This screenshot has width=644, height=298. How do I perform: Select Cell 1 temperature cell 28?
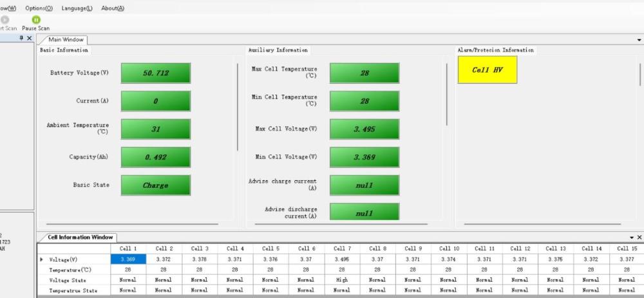(128, 270)
